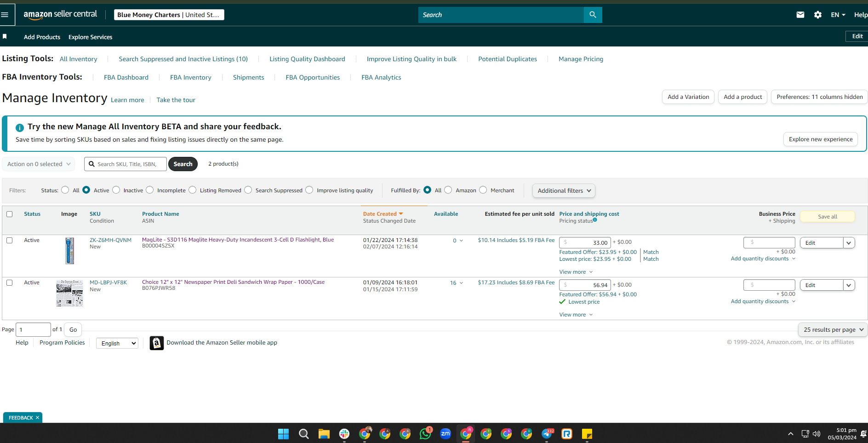This screenshot has height=443, width=868.
Task: Open the messages envelope icon
Action: tap(800, 15)
